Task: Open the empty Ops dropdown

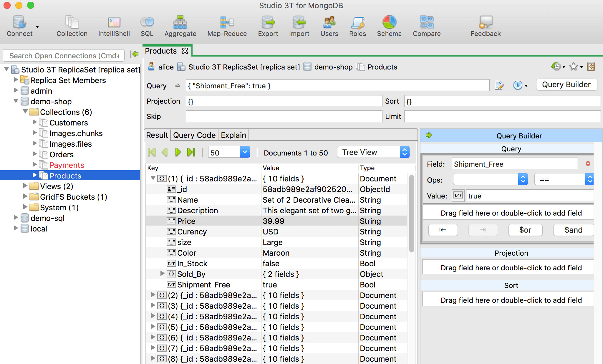Action: click(x=490, y=179)
